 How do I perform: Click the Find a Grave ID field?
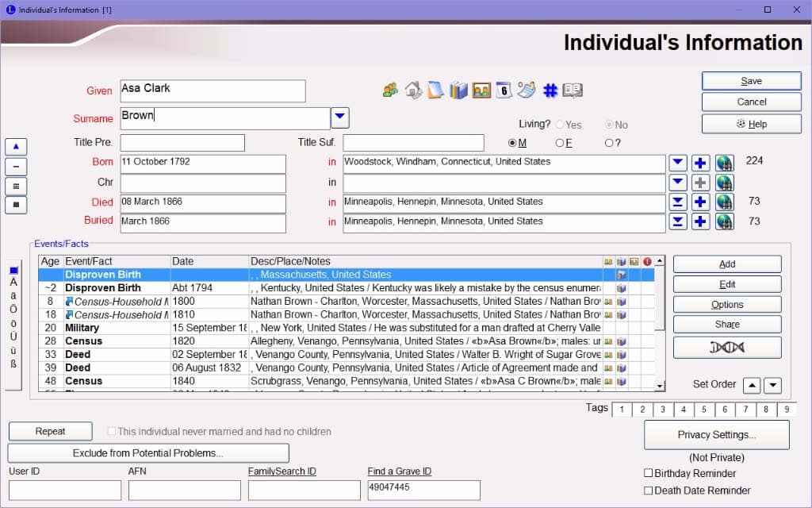(423, 491)
